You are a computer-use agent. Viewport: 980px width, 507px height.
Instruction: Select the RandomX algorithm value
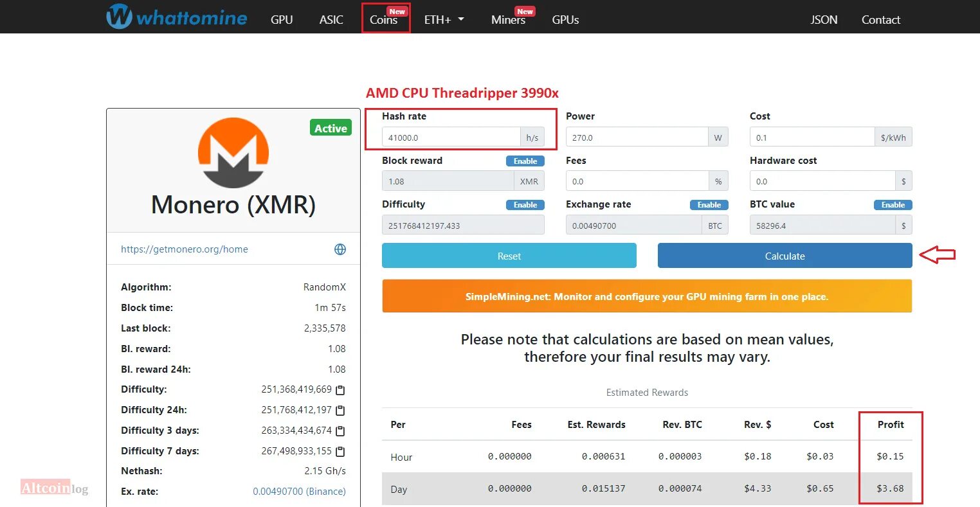coord(324,287)
